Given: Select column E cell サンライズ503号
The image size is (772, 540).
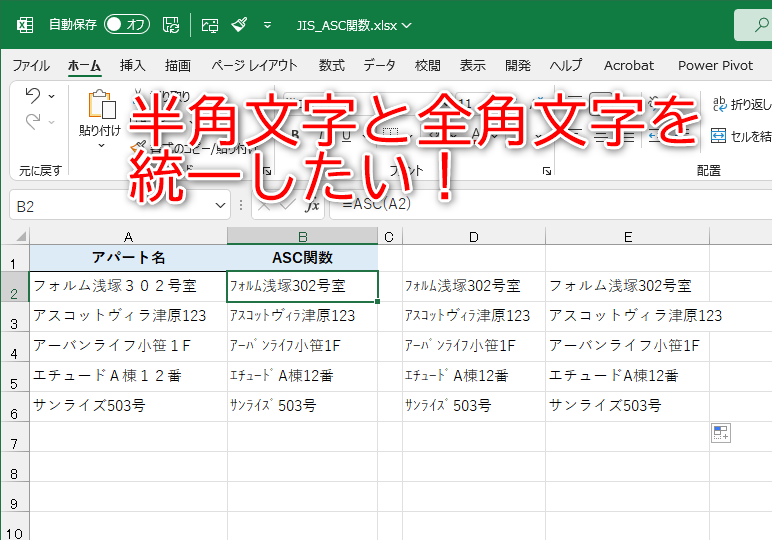Looking at the screenshot, I should (628, 406).
